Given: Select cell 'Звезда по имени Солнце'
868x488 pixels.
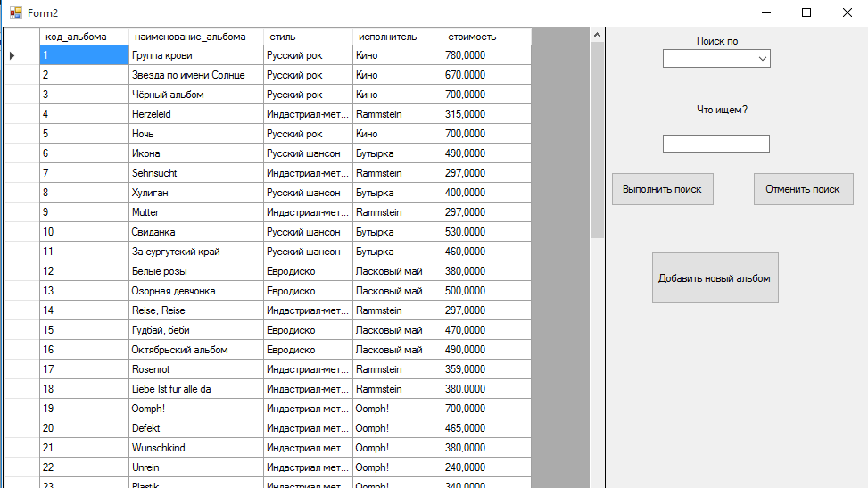Looking at the screenshot, I should [x=196, y=75].
